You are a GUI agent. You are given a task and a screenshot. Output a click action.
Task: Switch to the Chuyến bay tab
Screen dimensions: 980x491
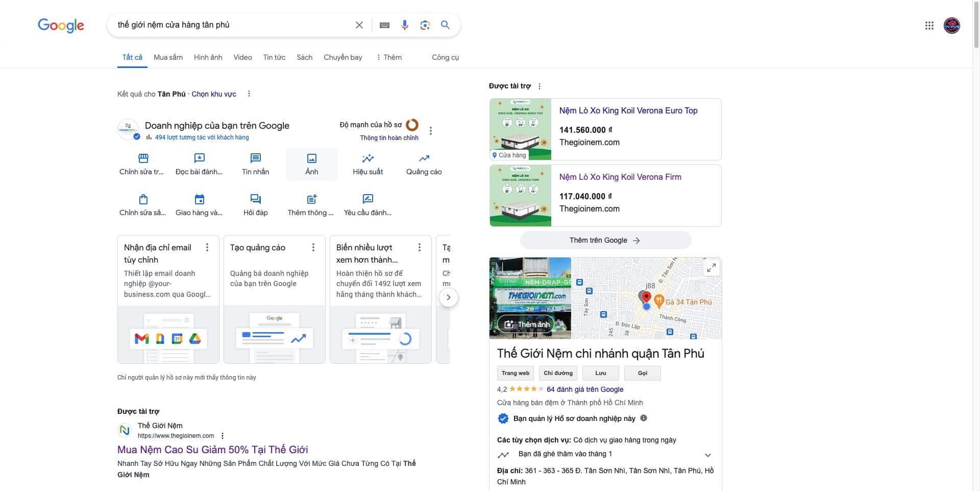[343, 57]
